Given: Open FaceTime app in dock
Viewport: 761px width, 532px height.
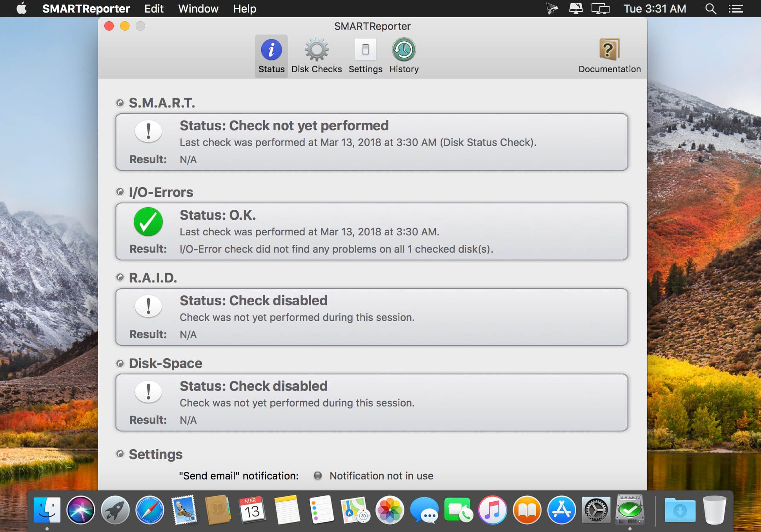Looking at the screenshot, I should (458, 510).
